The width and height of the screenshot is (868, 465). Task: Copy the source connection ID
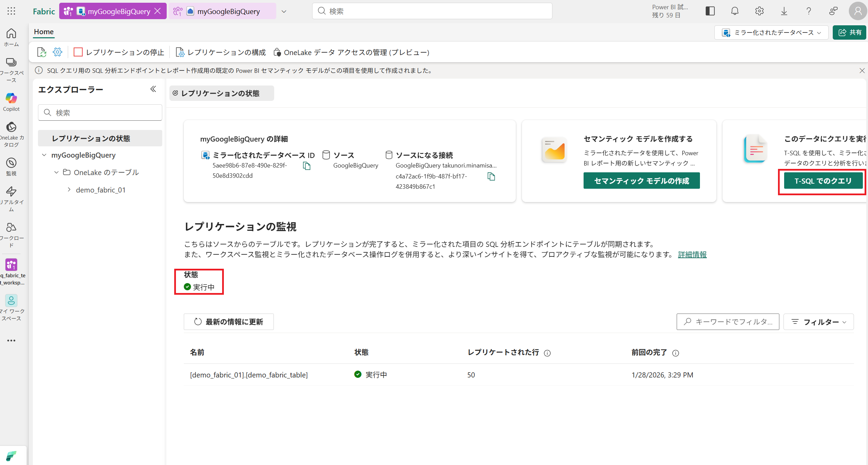(x=491, y=176)
